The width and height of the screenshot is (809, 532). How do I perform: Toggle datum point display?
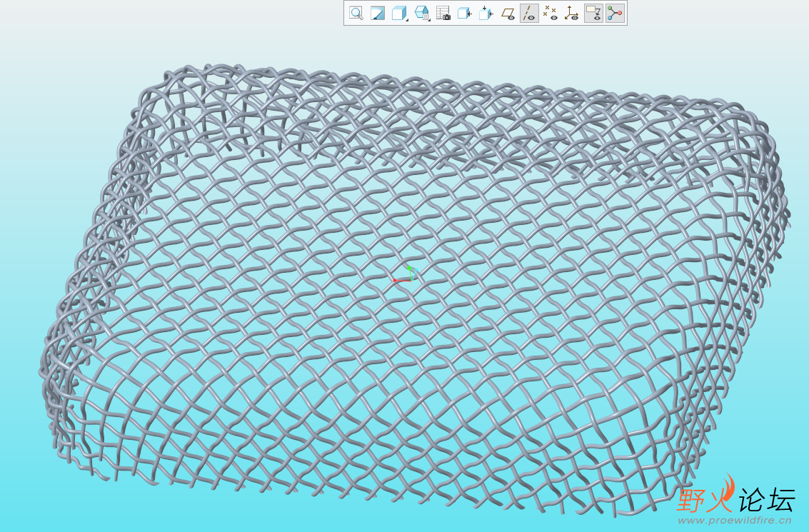[551, 13]
